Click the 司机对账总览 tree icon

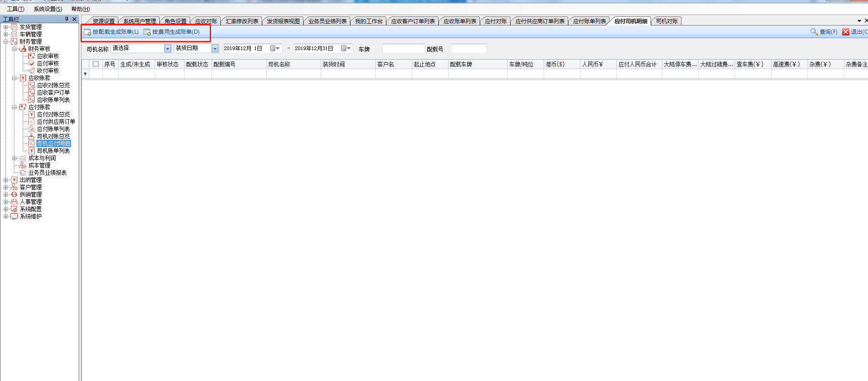coord(31,136)
